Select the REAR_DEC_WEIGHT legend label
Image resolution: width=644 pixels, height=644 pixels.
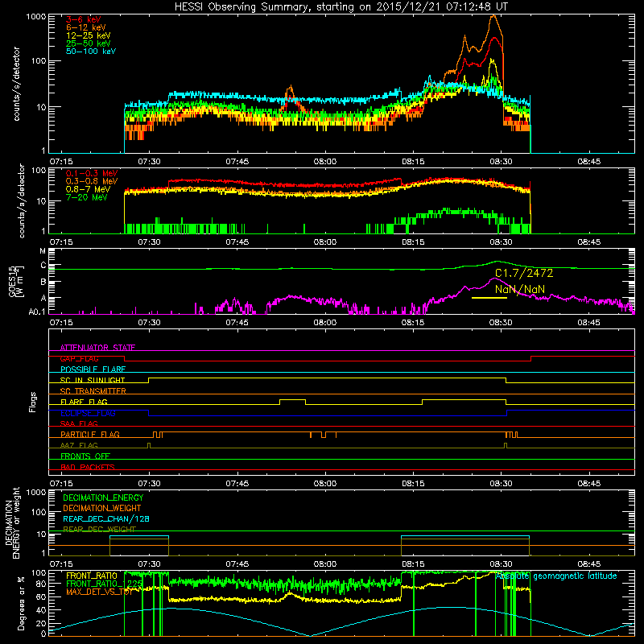[x=99, y=529]
